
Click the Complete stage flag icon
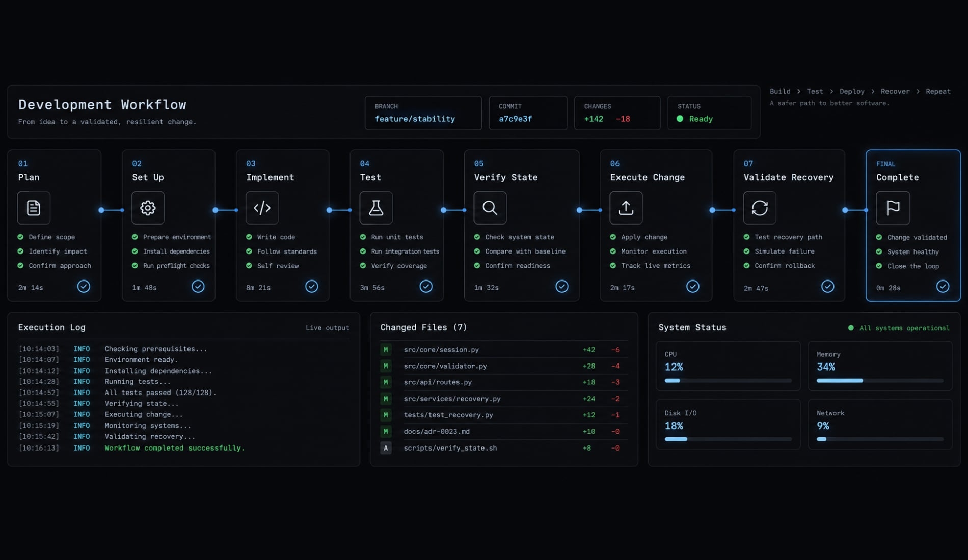[893, 208]
